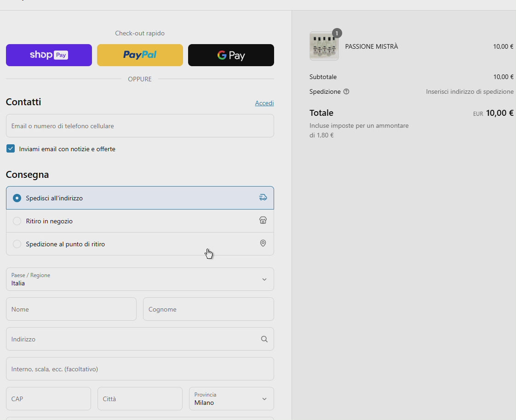Screen dimensions: 516x420
Task: Click the Consegna section heading
Action: click(27, 175)
